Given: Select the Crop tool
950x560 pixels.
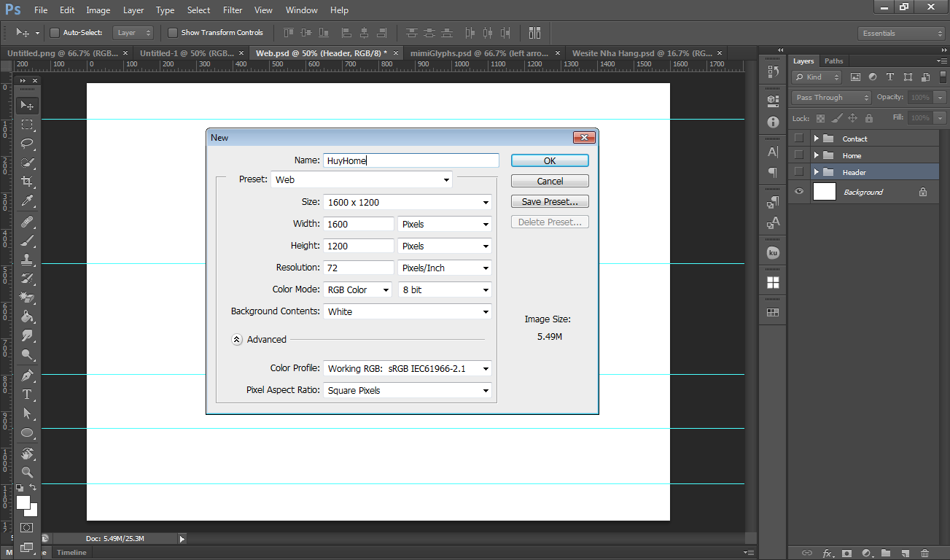Looking at the screenshot, I should [27, 182].
